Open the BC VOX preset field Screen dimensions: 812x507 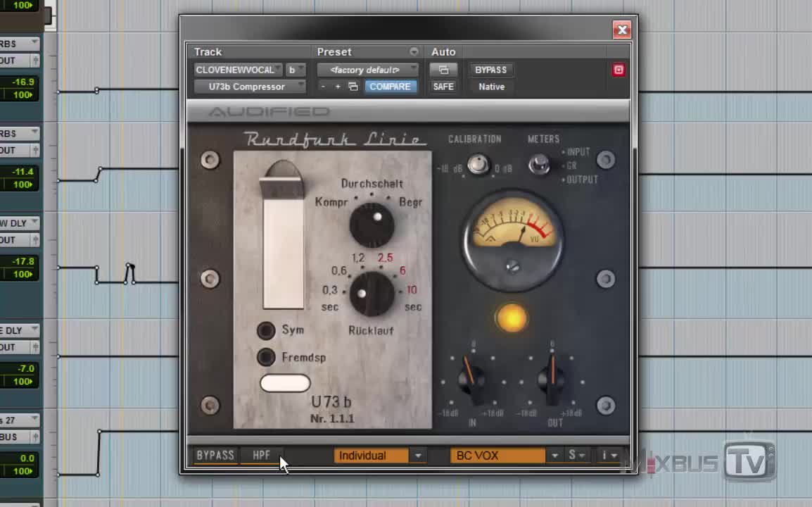[x=497, y=456]
